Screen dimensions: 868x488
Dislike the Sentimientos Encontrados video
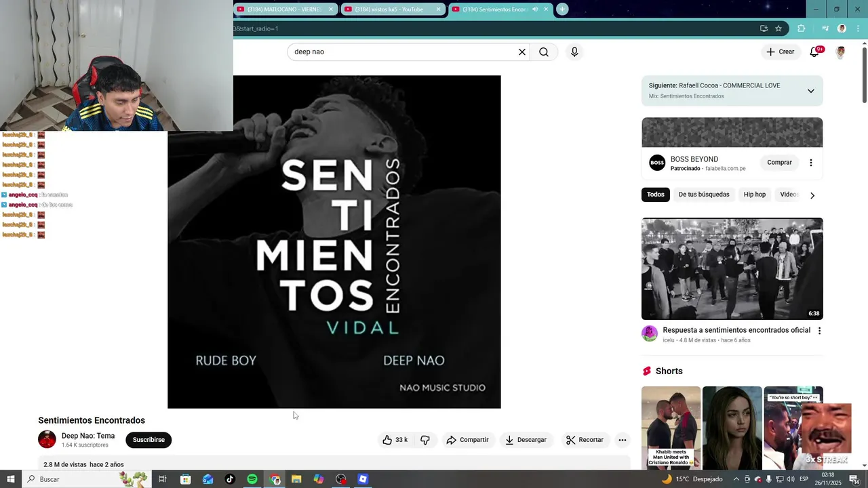[x=425, y=440]
